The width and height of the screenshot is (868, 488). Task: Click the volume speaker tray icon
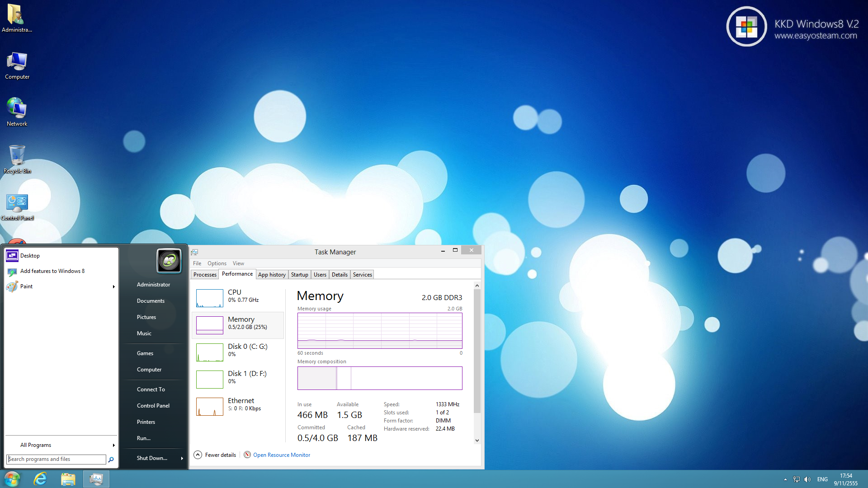[x=807, y=479]
